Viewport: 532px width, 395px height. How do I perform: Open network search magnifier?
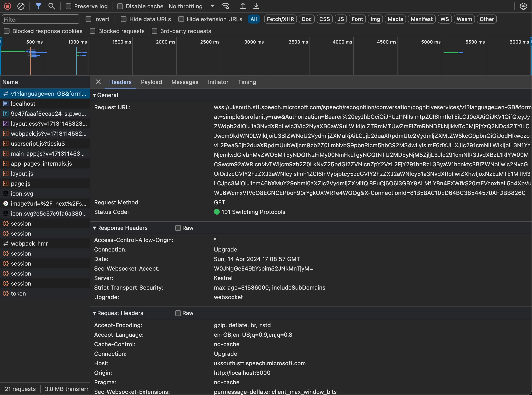52,6
